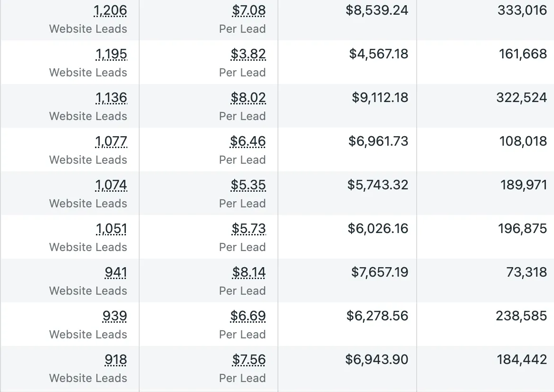The height and width of the screenshot is (392, 554).
Task: Open the 918 website leads result
Action: coord(116,360)
